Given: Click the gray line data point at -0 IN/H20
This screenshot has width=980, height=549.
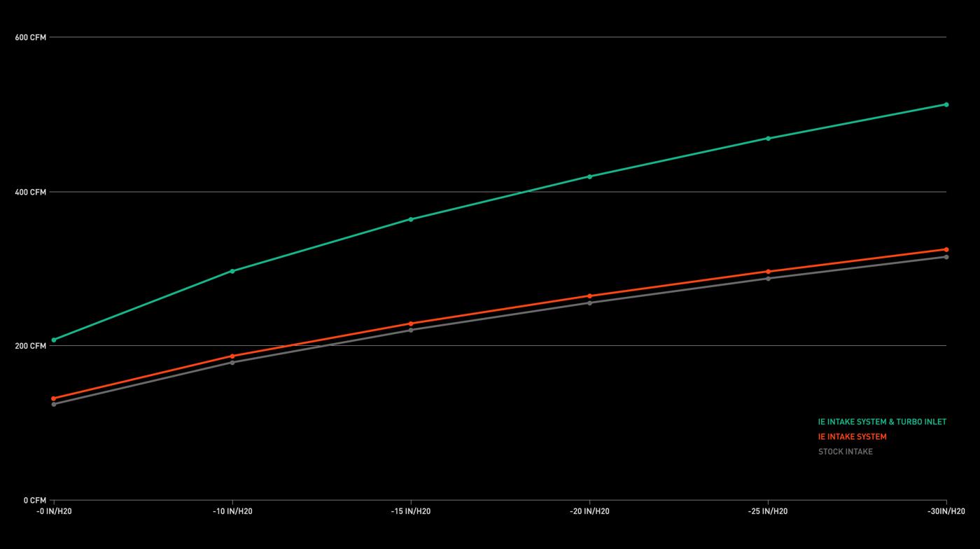Looking at the screenshot, I should coord(54,404).
